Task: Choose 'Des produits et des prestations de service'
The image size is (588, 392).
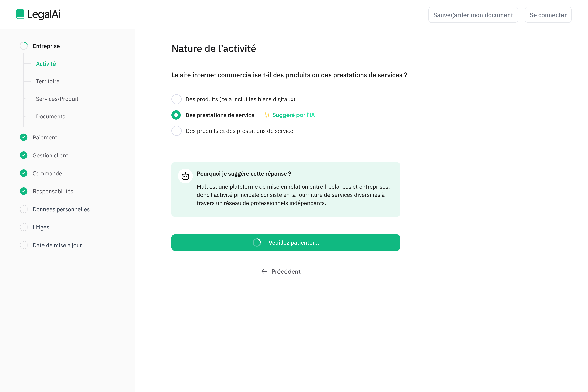Action: [176, 131]
